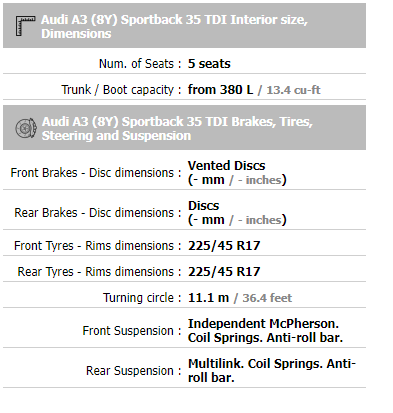Image resolution: width=393 pixels, height=413 pixels.
Task: Click the Turning circle 11.1 m value
Action: point(208,298)
